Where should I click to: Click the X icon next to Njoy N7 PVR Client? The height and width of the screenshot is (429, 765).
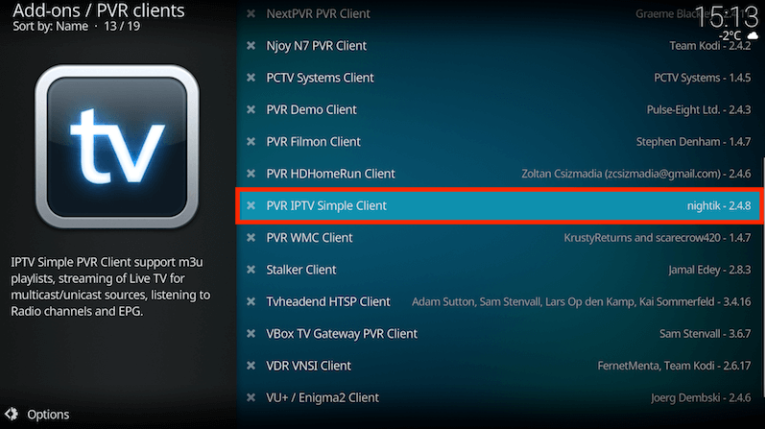coord(251,45)
